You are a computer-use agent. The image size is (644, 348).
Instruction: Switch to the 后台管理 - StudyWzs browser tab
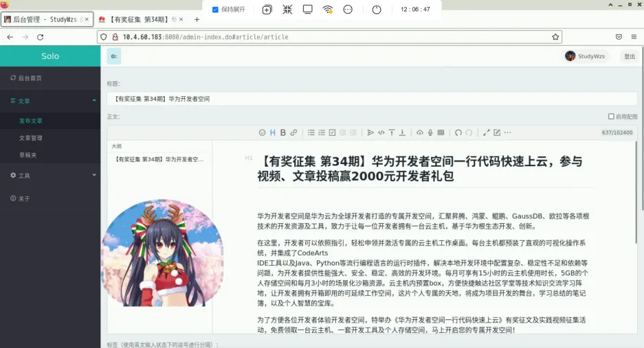pyautogui.click(x=47, y=19)
